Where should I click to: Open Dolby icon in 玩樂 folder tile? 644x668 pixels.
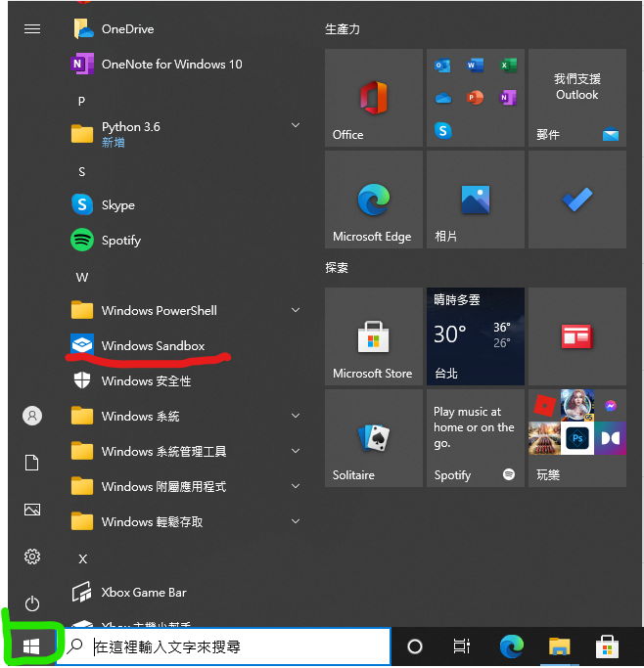(x=611, y=438)
